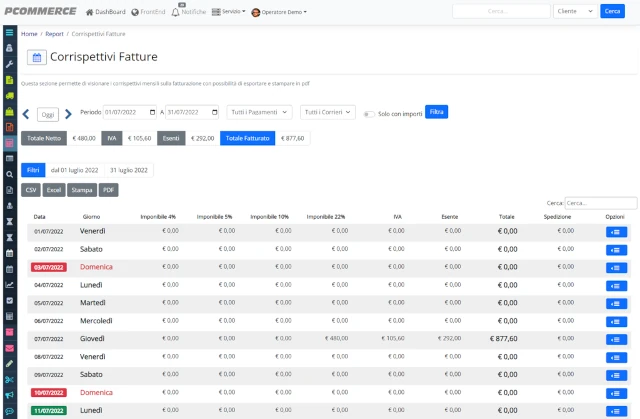
Task: Open the chat bubble sidebar icon
Action: (9, 411)
